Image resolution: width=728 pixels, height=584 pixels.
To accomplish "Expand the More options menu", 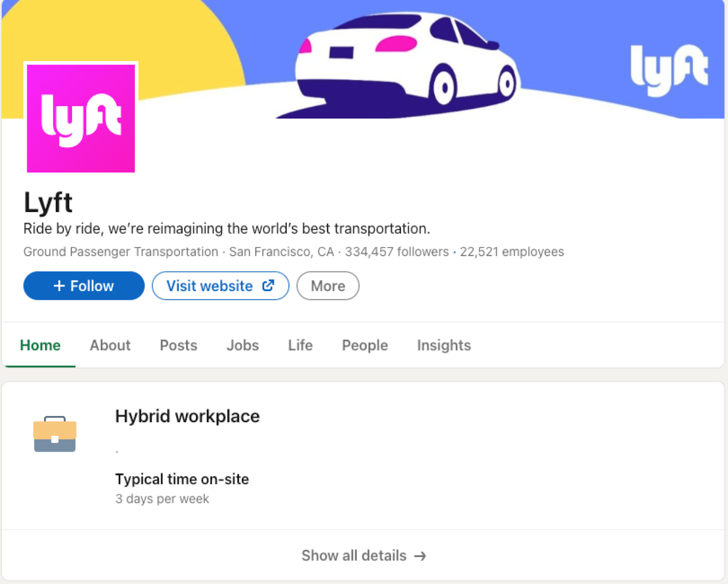I will pyautogui.click(x=328, y=286).
